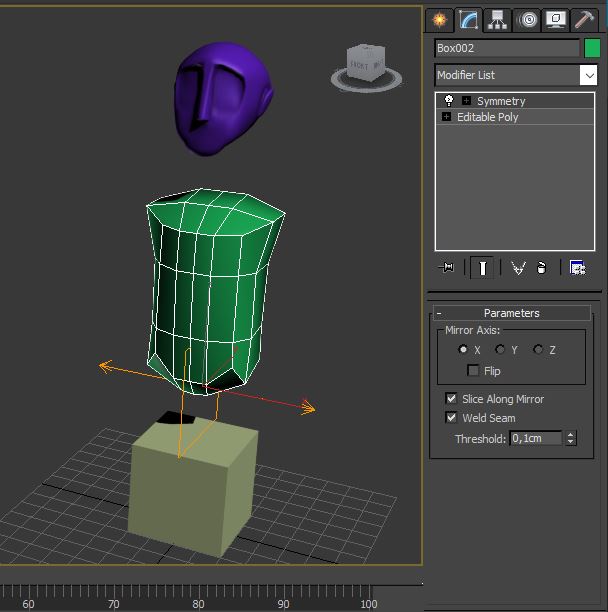Screen dimensions: 608x612
Task: Expand the Editable Poly entry
Action: tap(446, 117)
